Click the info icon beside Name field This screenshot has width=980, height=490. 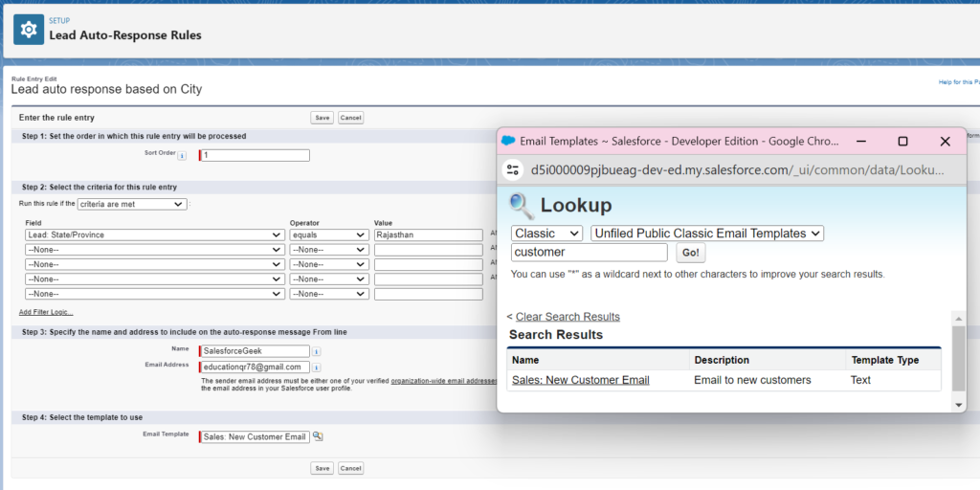pyautogui.click(x=316, y=351)
